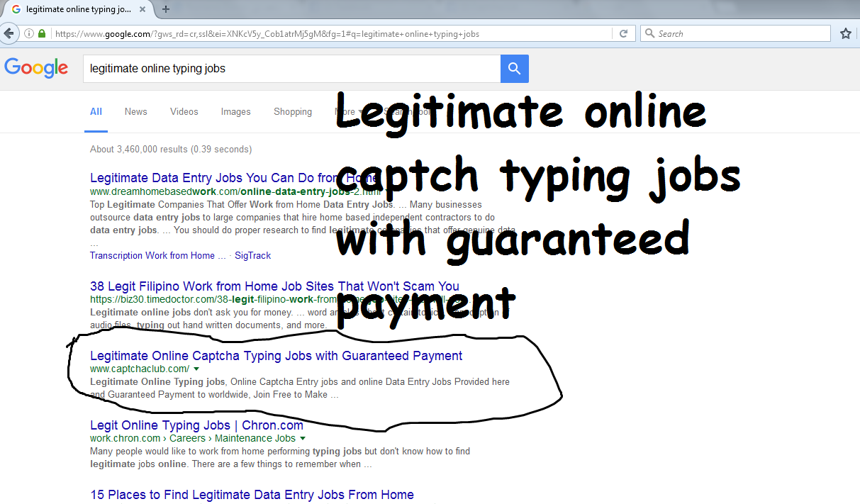Expand work.chron.com result options arrow
This screenshot has width=860, height=504.
pyautogui.click(x=303, y=439)
